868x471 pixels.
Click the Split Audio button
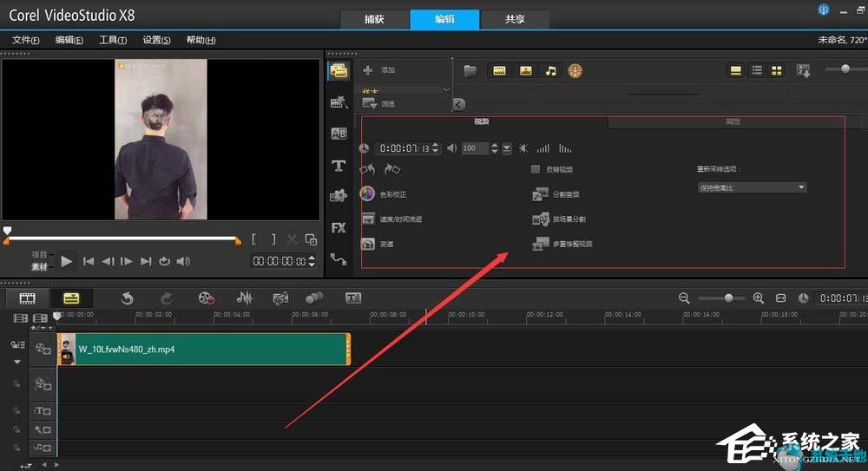[x=556, y=194]
